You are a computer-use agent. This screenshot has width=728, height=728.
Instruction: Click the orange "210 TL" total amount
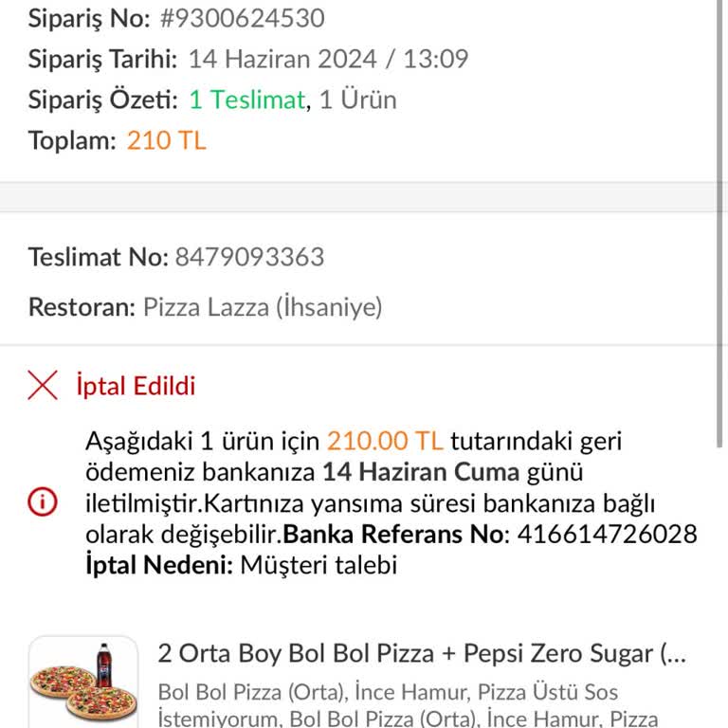[166, 141]
